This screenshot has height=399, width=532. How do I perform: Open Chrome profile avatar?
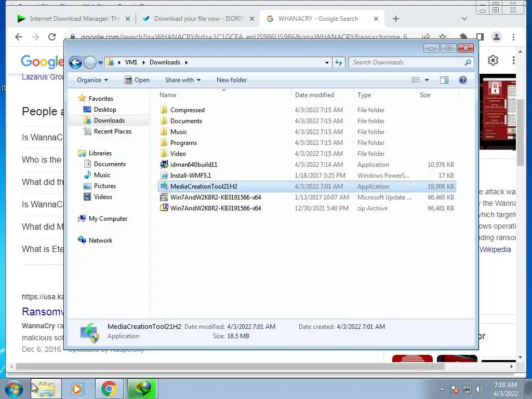coord(496,37)
